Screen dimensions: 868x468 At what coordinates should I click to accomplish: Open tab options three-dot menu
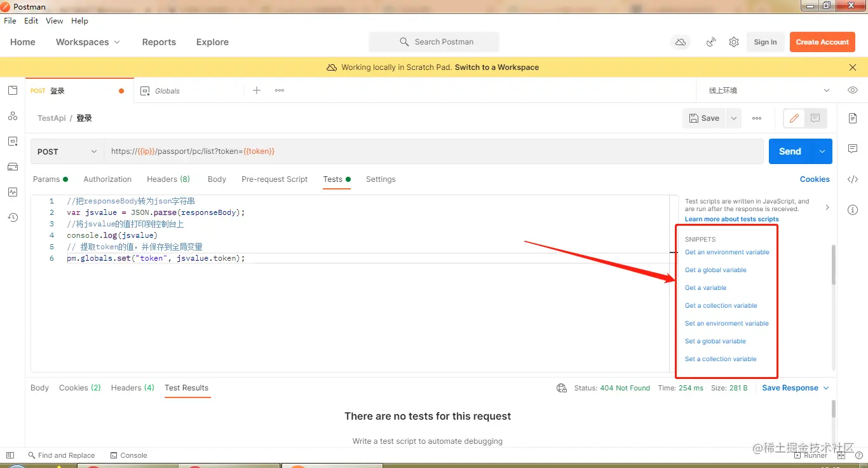(280, 90)
